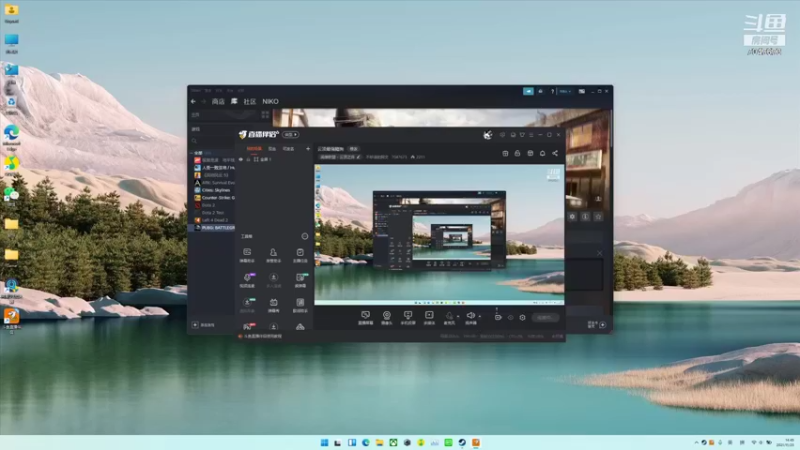Click Windows Start button on taskbar
Image resolution: width=800 pixels, height=450 pixels.
[x=324, y=442]
